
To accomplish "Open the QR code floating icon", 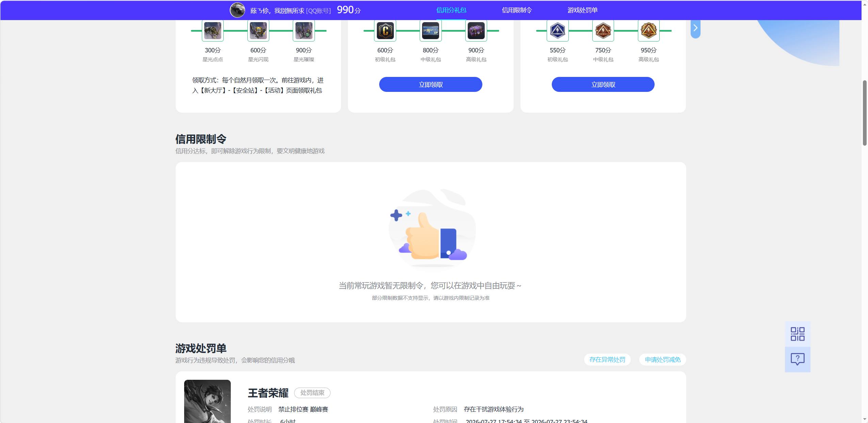I will point(798,334).
